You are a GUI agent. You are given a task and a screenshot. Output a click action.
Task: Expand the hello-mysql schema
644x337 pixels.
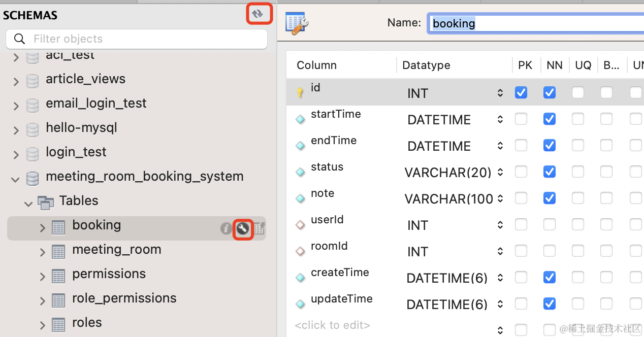tap(16, 130)
